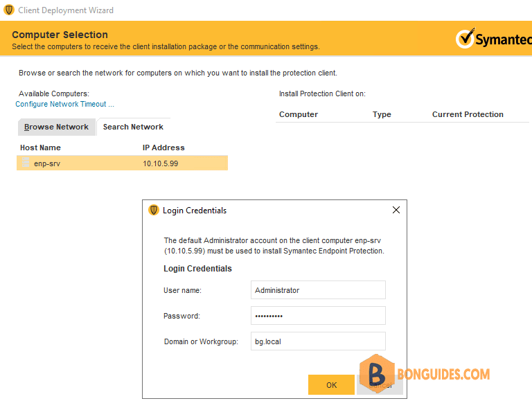
Task: Click the Cancel button in Login Credentials
Action: [380, 385]
